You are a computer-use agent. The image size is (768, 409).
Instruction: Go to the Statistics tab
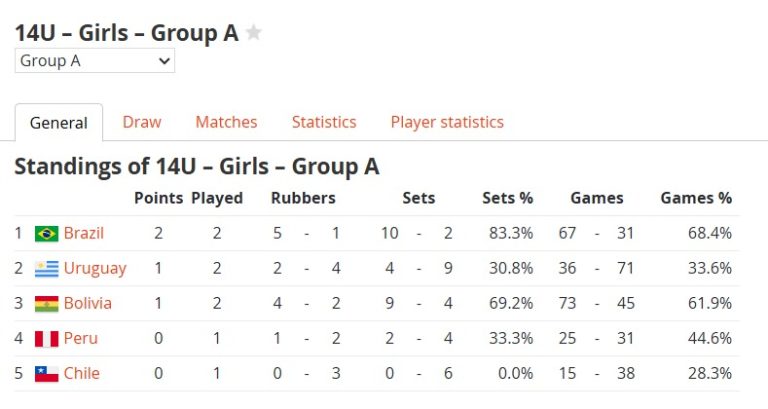pyautogui.click(x=324, y=122)
